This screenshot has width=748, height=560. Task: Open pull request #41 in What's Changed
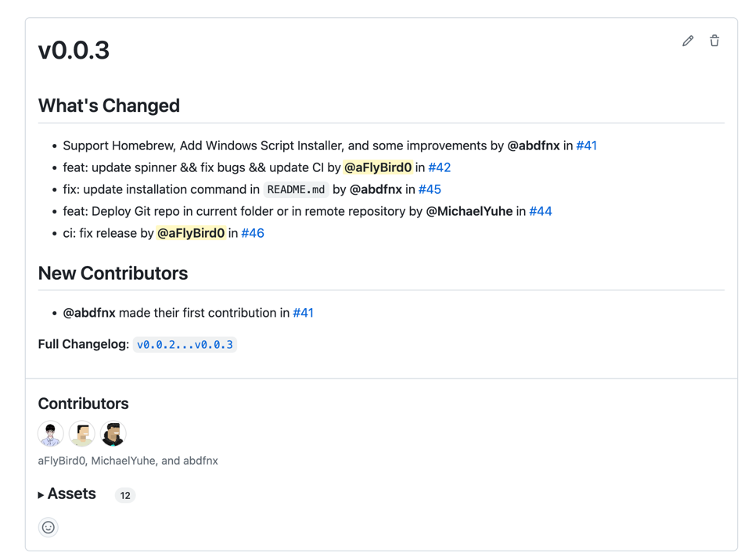586,145
